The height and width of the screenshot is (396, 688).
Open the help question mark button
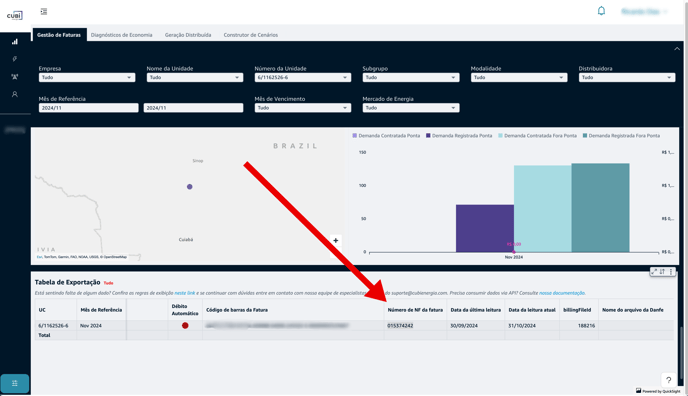pos(668,380)
